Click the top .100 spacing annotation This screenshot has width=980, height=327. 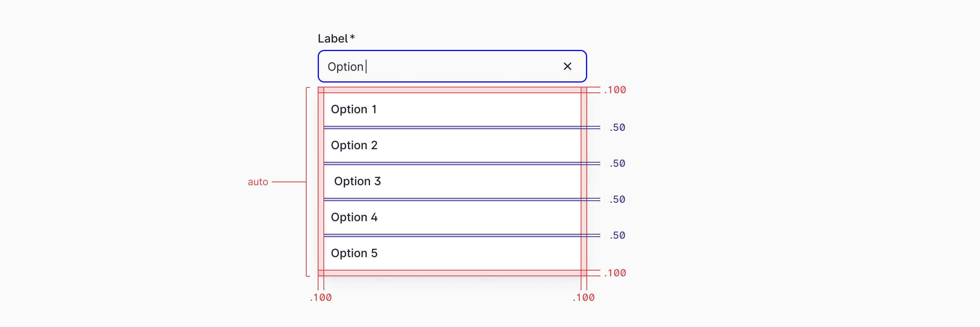click(615, 90)
